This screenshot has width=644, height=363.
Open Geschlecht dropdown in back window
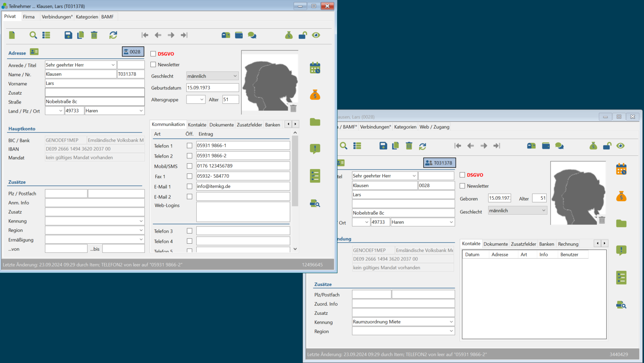[x=543, y=211]
